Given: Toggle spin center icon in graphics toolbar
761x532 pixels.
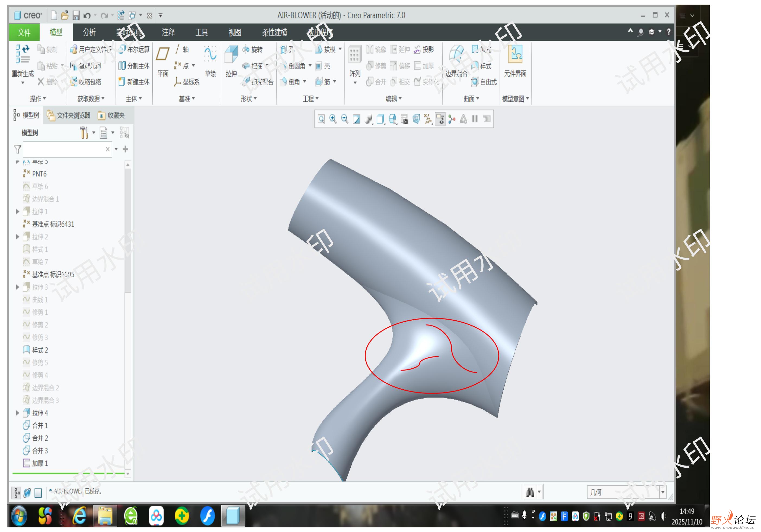Looking at the screenshot, I should pos(452,119).
